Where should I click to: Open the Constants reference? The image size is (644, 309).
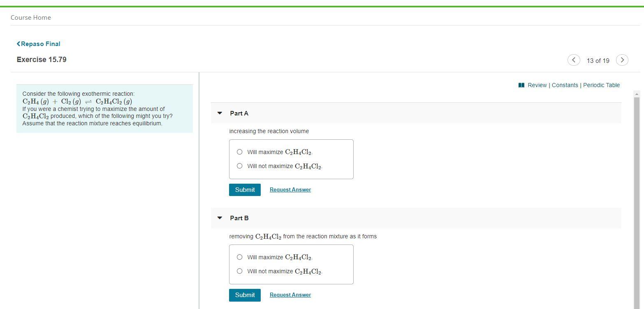[565, 85]
